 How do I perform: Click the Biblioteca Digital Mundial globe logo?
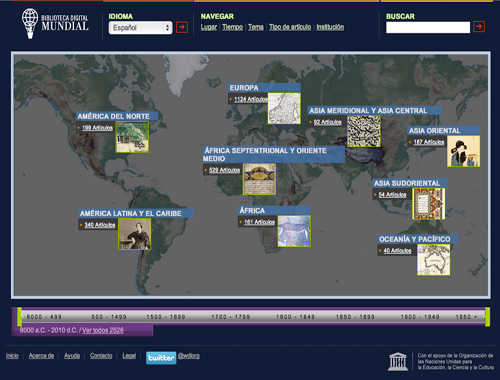coord(30,23)
